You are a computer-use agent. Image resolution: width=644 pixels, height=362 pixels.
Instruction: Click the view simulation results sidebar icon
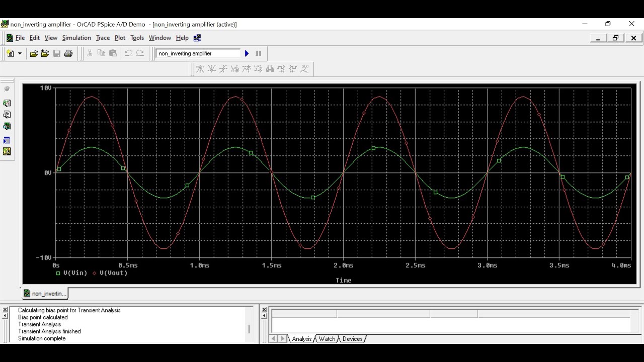pos(7,103)
